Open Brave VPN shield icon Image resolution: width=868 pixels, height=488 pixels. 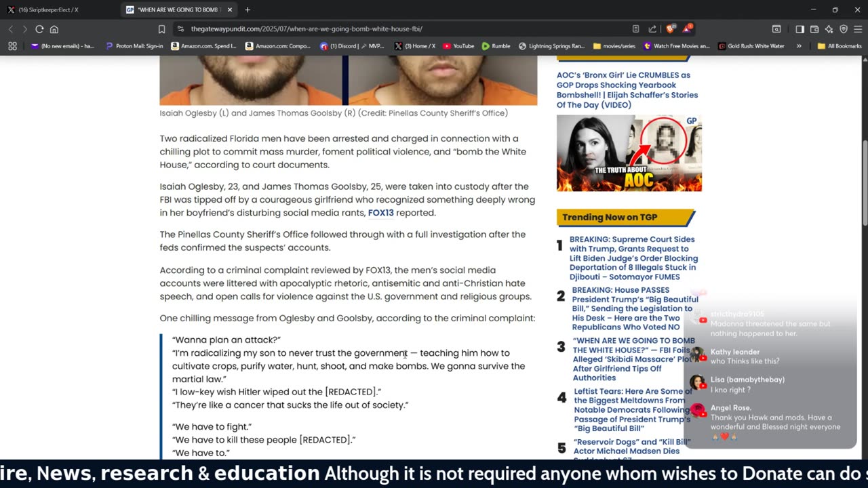click(844, 29)
